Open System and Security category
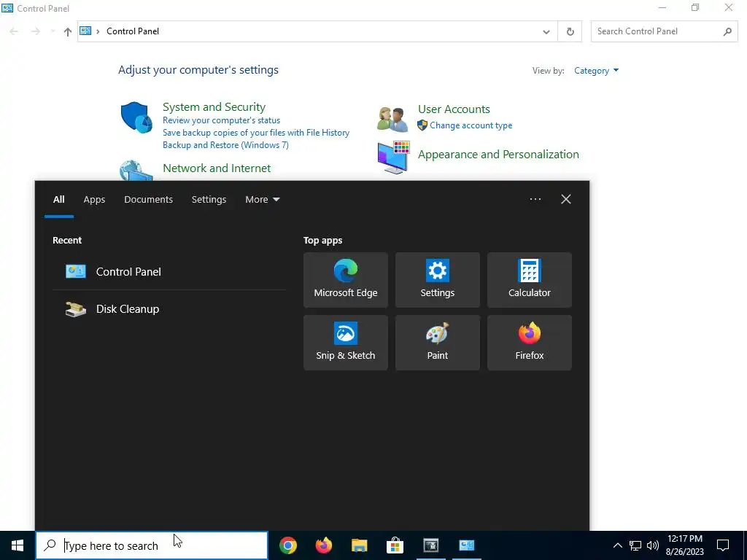Image resolution: width=747 pixels, height=560 pixels. [x=214, y=106]
